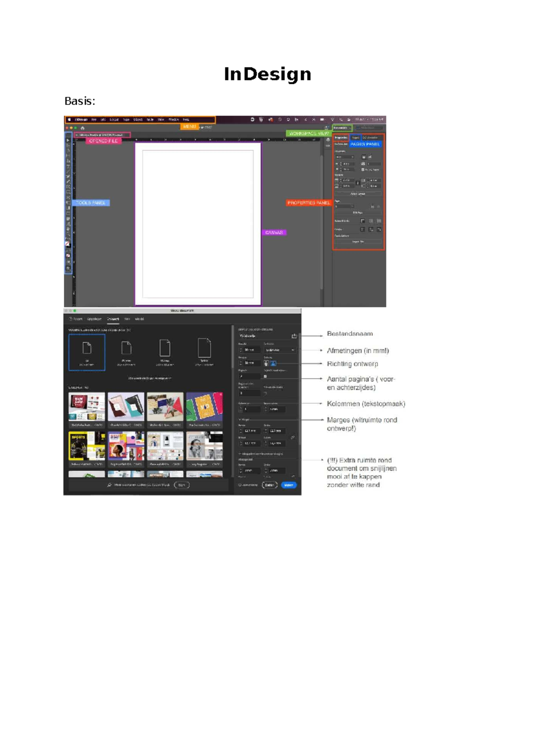Open the Essentials workspace dropdown

tap(342, 128)
